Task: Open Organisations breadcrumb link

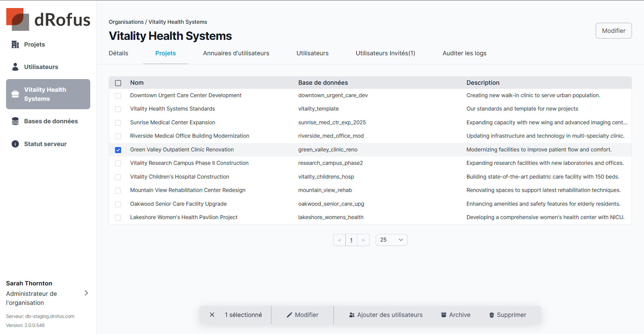Action: point(126,22)
